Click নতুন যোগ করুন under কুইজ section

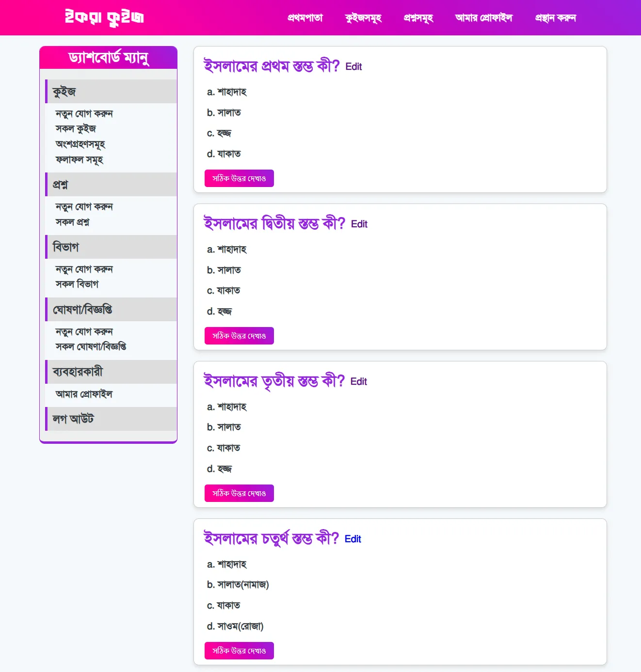coord(84,114)
